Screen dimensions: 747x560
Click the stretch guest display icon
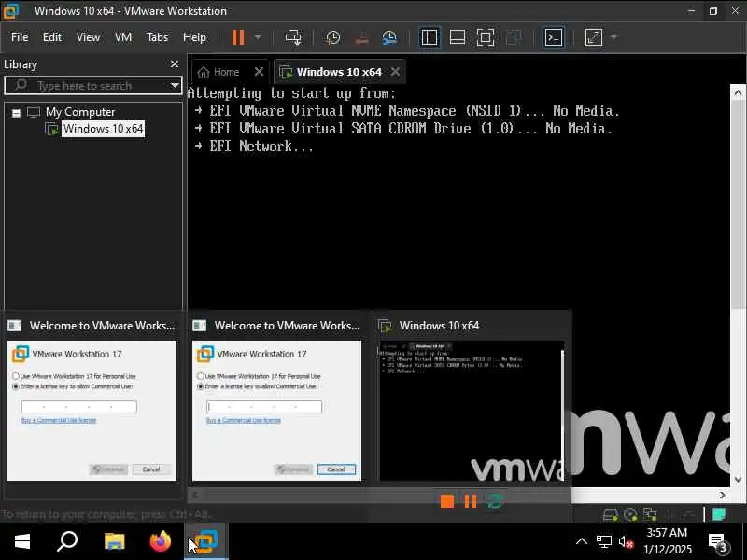(x=594, y=37)
